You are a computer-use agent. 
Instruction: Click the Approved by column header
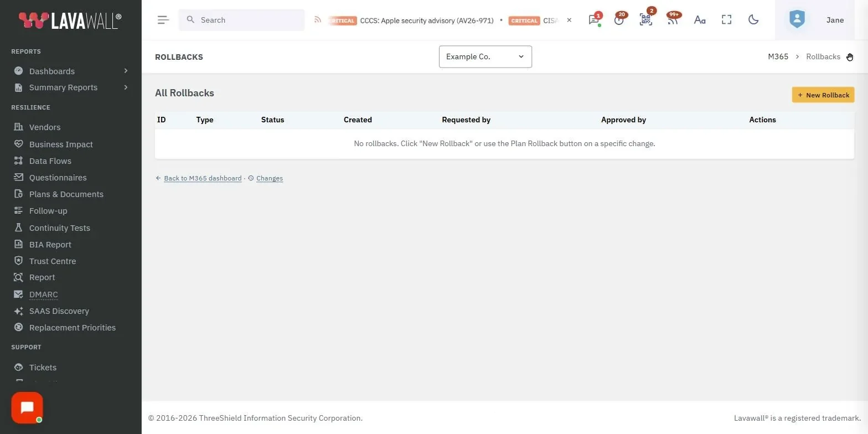pos(623,120)
